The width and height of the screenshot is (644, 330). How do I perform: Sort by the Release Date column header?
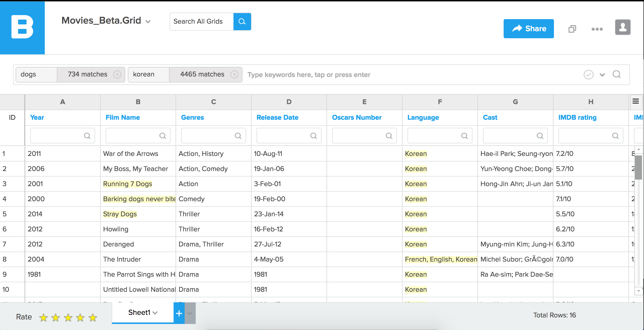pos(277,117)
